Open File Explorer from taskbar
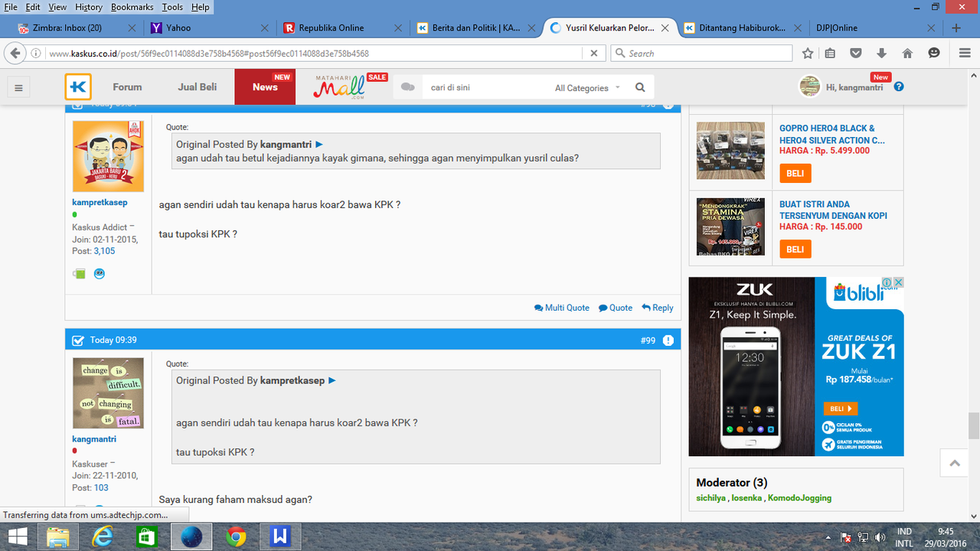The width and height of the screenshot is (980, 551). coord(59,536)
